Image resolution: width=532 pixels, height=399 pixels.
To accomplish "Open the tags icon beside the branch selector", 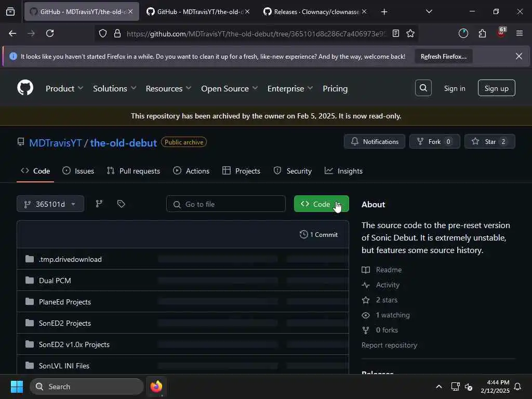I will click(x=121, y=204).
